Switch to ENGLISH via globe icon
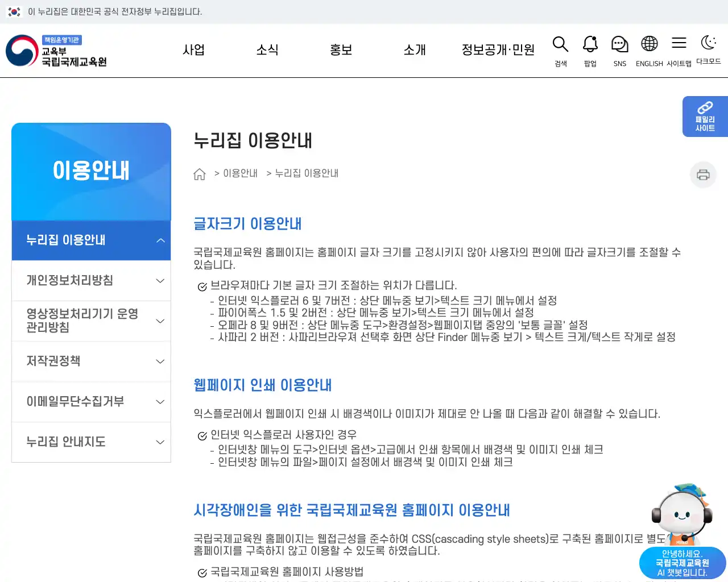 pyautogui.click(x=650, y=45)
